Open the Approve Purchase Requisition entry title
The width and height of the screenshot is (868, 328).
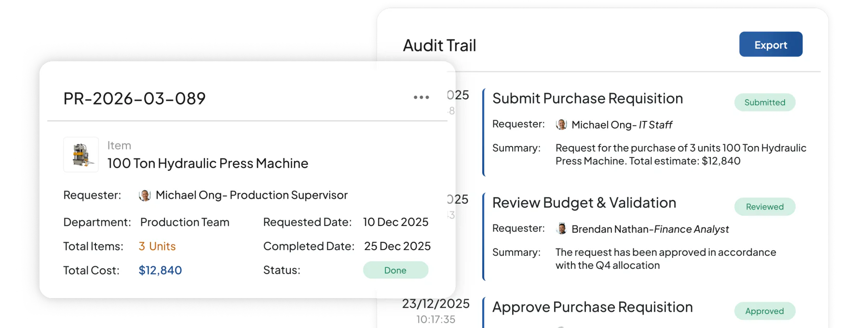[592, 307]
